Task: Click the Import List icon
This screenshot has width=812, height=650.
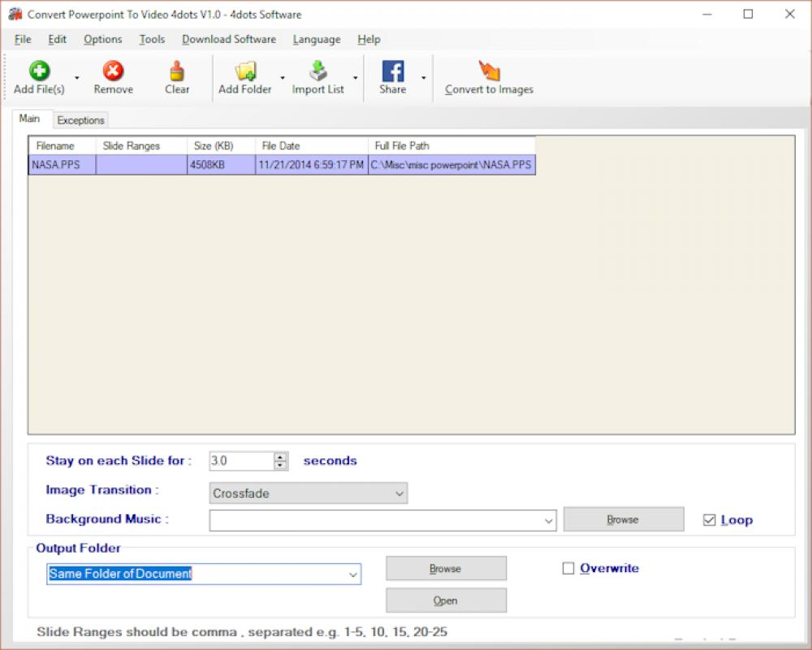Action: (x=317, y=70)
